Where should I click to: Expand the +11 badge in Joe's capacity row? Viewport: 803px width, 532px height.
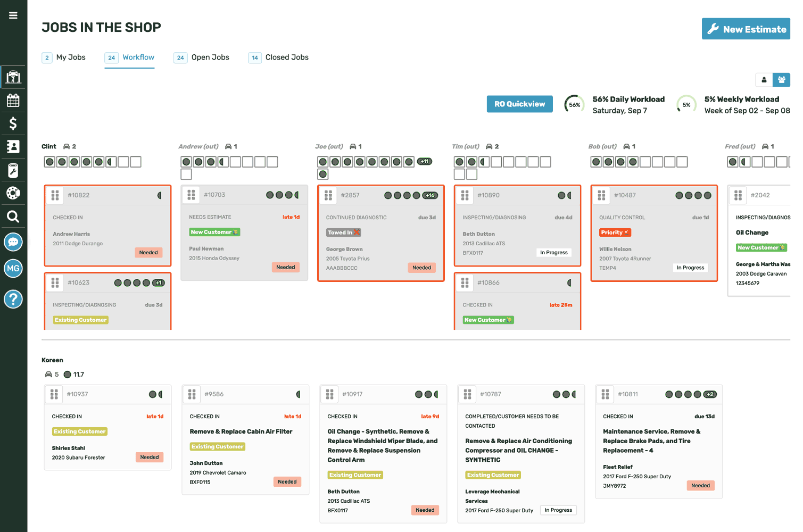(424, 161)
